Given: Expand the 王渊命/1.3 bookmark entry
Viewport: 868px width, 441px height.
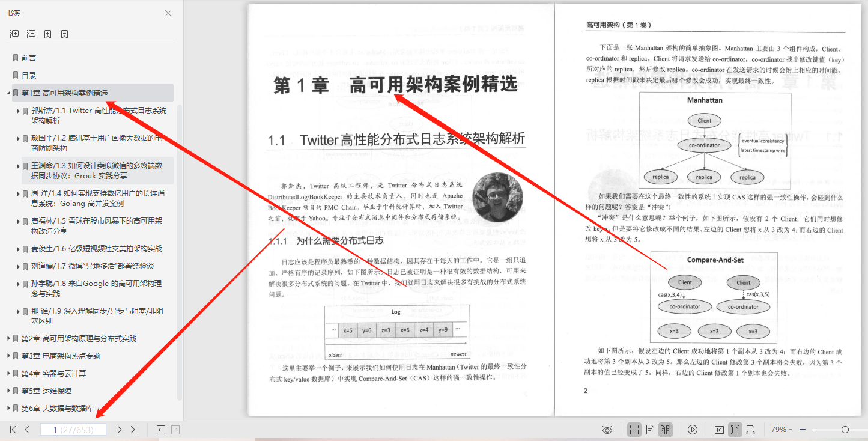Looking at the screenshot, I should tap(18, 166).
